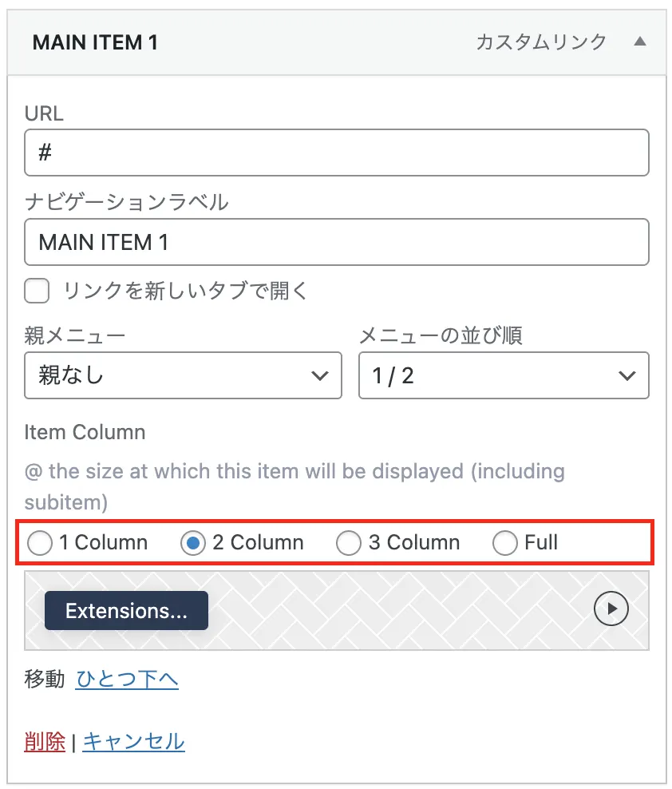Focus the ナビゲーションラベル text field
The image size is (672, 789).
click(337, 242)
